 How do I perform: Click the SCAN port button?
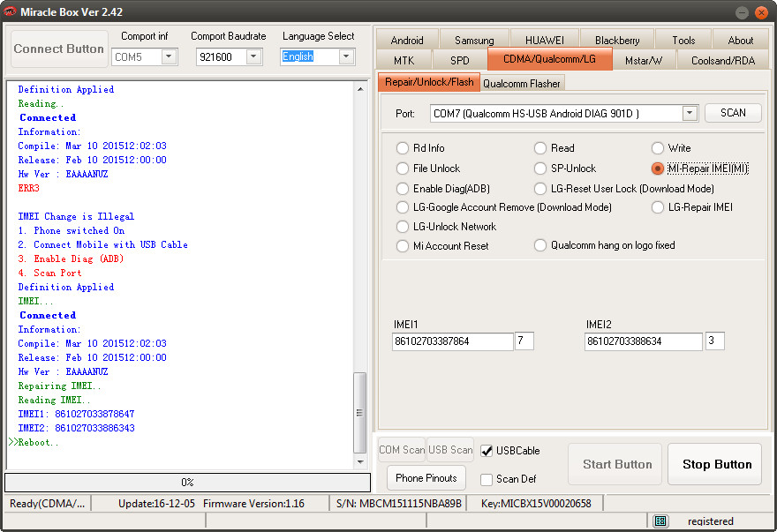[733, 112]
